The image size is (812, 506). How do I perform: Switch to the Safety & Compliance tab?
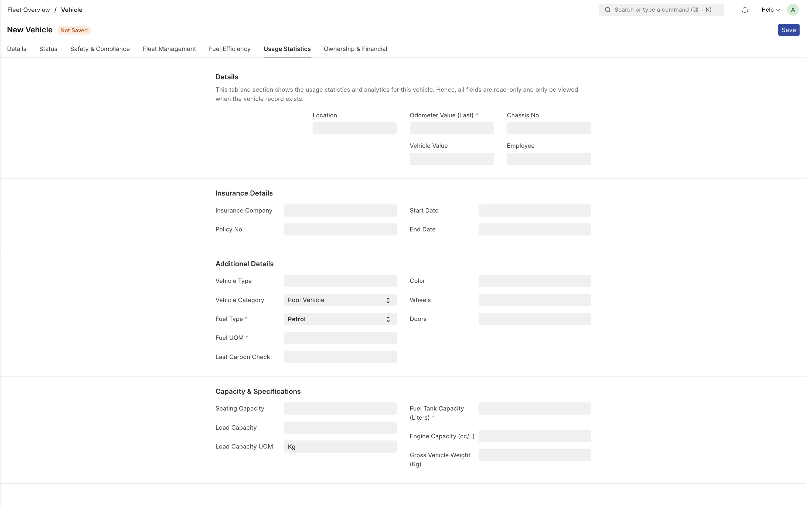pos(100,49)
